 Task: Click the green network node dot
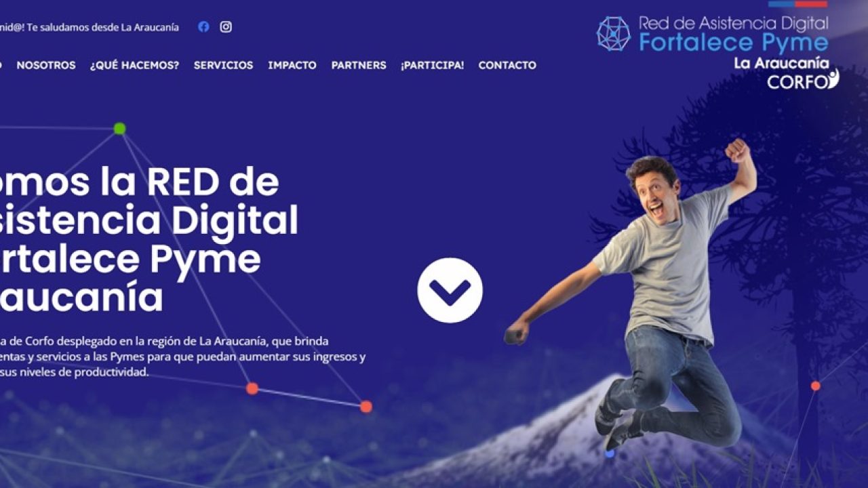pyautogui.click(x=119, y=128)
